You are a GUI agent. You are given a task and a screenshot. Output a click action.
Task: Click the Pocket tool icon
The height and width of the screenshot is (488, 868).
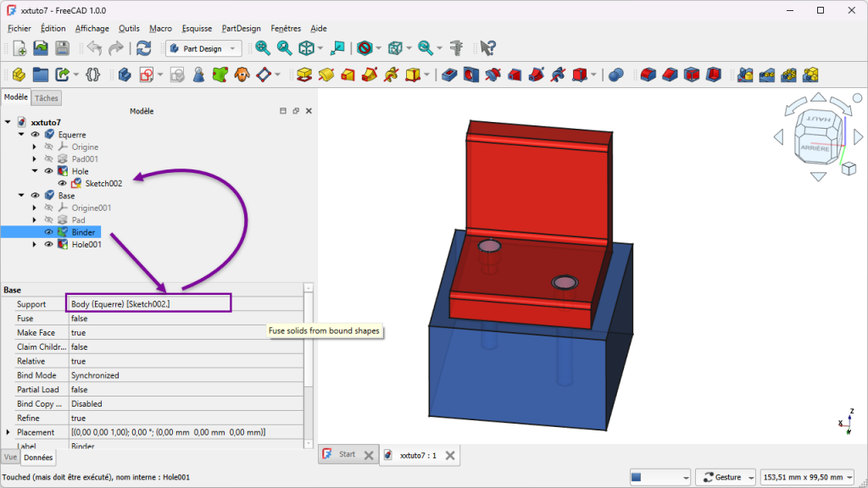coord(451,75)
